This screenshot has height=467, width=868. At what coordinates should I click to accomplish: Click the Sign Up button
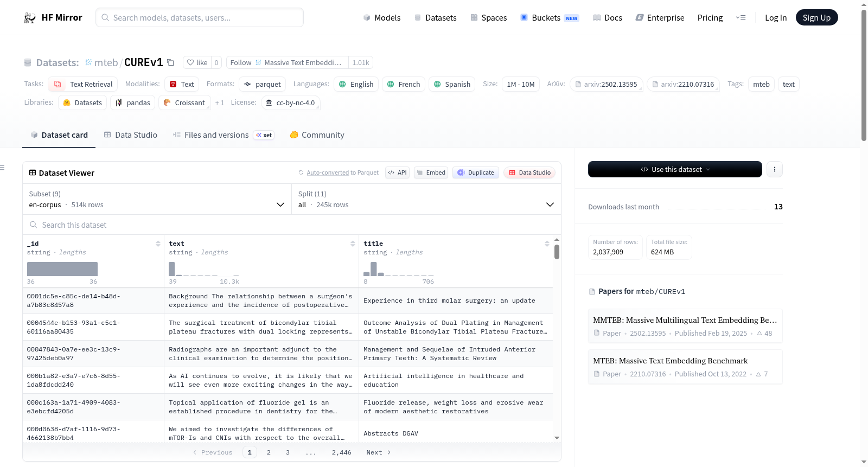pos(816,18)
